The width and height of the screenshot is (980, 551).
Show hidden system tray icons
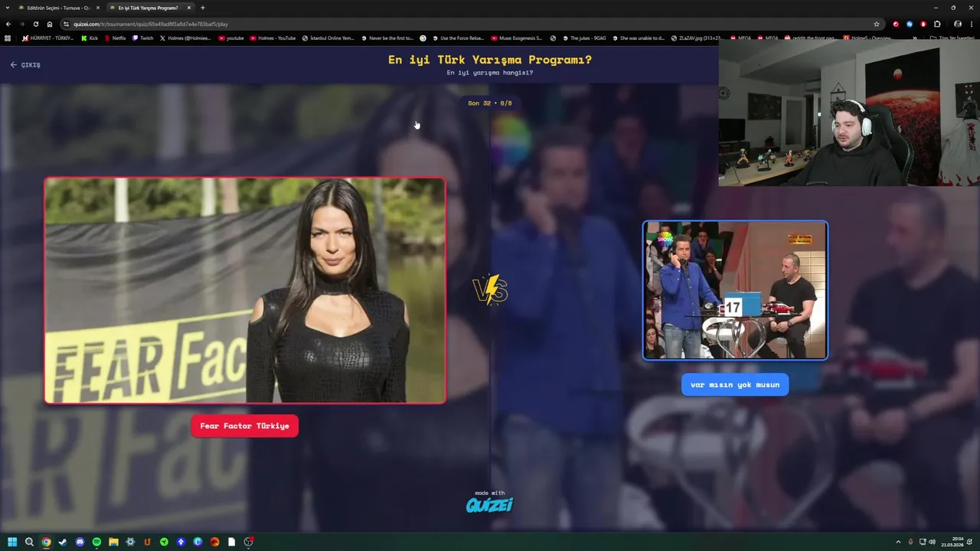click(900, 542)
